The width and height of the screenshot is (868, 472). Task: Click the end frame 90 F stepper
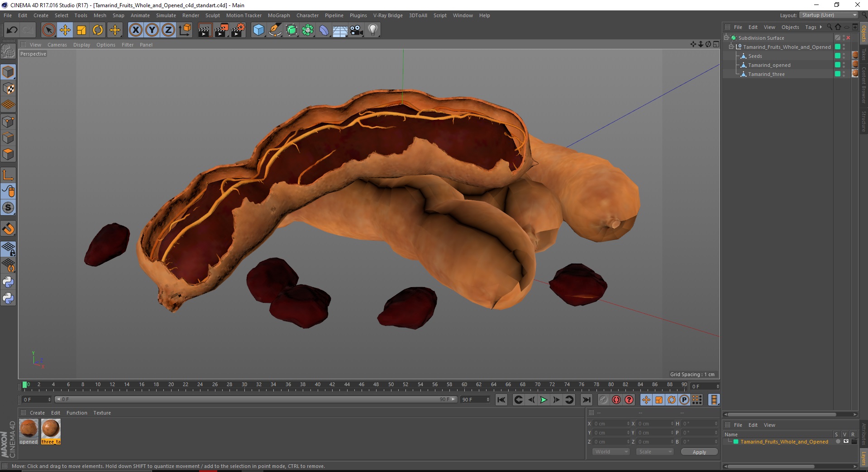[488, 400]
